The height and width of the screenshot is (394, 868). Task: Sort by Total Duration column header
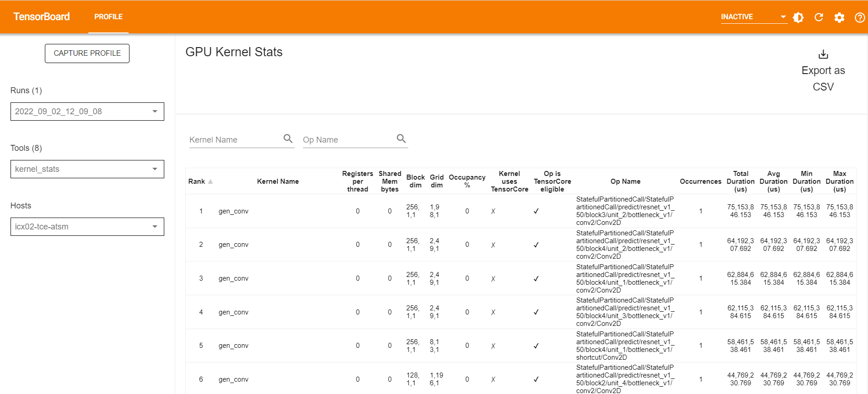coord(740,181)
